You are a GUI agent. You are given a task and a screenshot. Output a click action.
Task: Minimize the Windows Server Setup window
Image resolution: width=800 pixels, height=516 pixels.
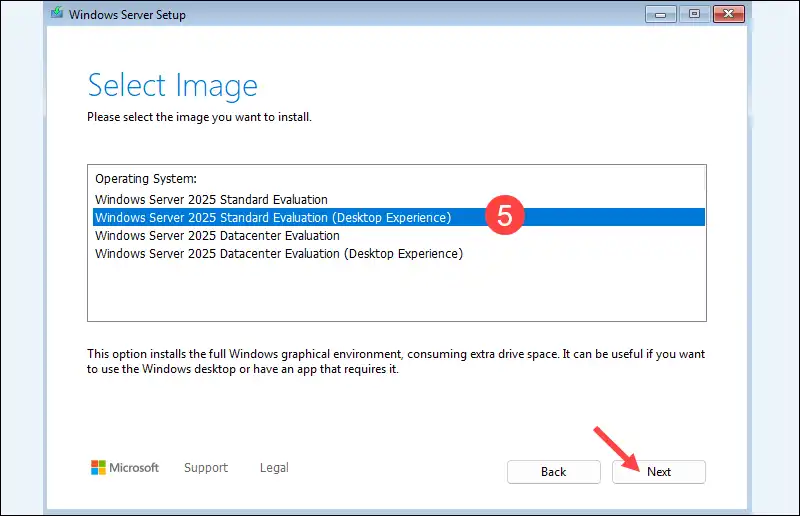pos(662,14)
